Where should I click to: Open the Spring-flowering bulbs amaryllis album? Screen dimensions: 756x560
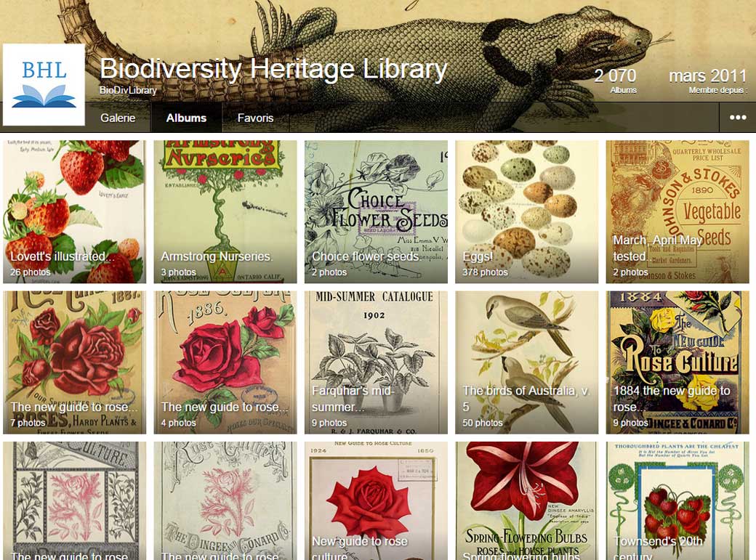pos(526,500)
